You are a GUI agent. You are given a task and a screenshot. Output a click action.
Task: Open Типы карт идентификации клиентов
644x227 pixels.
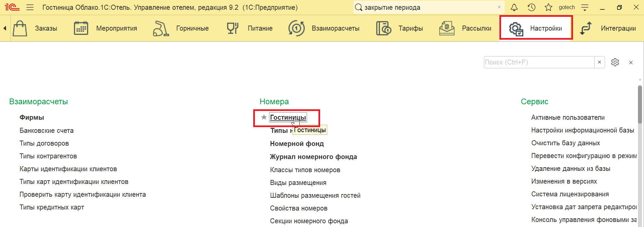point(74,182)
